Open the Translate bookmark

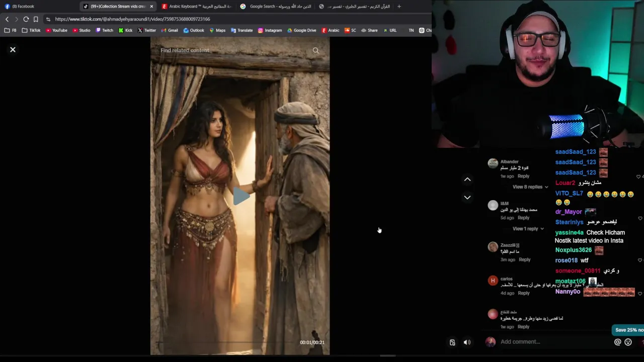(x=242, y=30)
